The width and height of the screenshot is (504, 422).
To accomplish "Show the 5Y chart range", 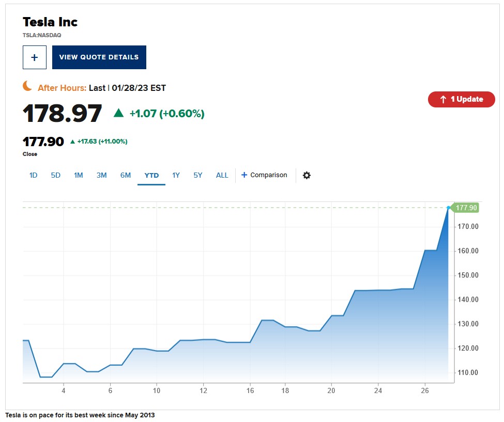I will [198, 175].
